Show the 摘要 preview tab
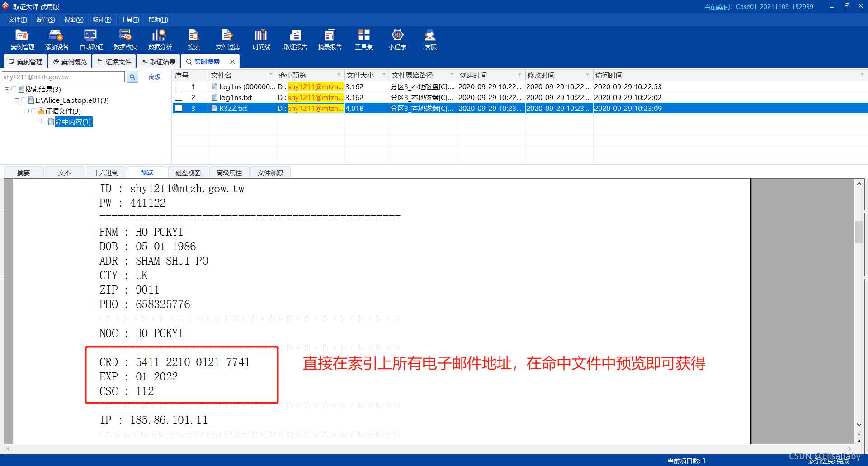The image size is (868, 466). pos(24,172)
